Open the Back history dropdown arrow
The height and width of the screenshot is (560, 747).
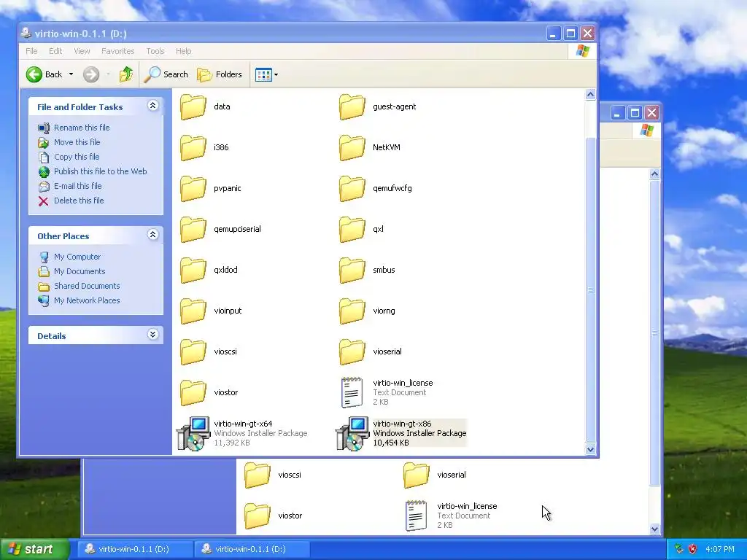tap(71, 74)
